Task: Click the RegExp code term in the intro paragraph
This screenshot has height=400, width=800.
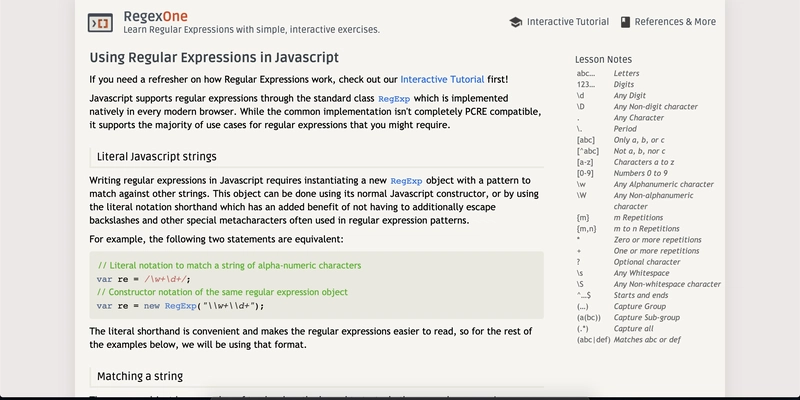Action: click(x=394, y=98)
